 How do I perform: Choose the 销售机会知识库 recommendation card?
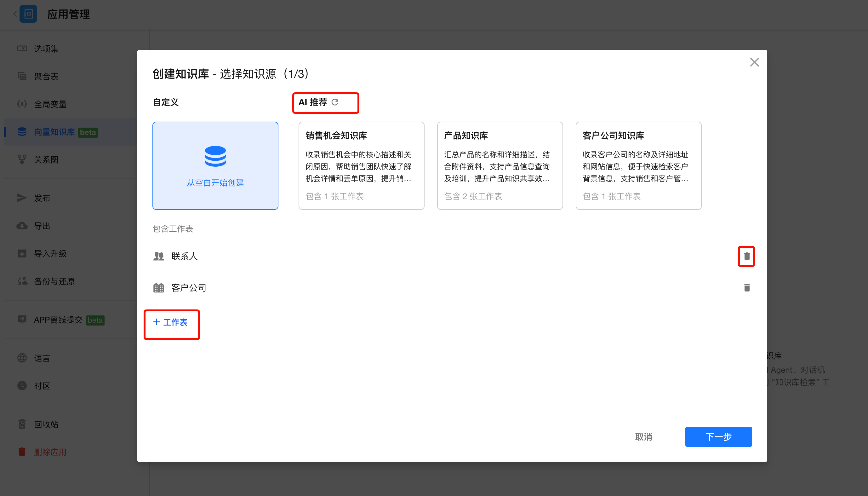[x=361, y=165]
